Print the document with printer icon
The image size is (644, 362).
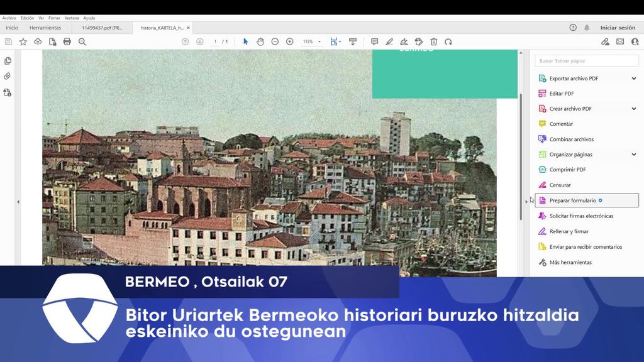tap(67, 41)
